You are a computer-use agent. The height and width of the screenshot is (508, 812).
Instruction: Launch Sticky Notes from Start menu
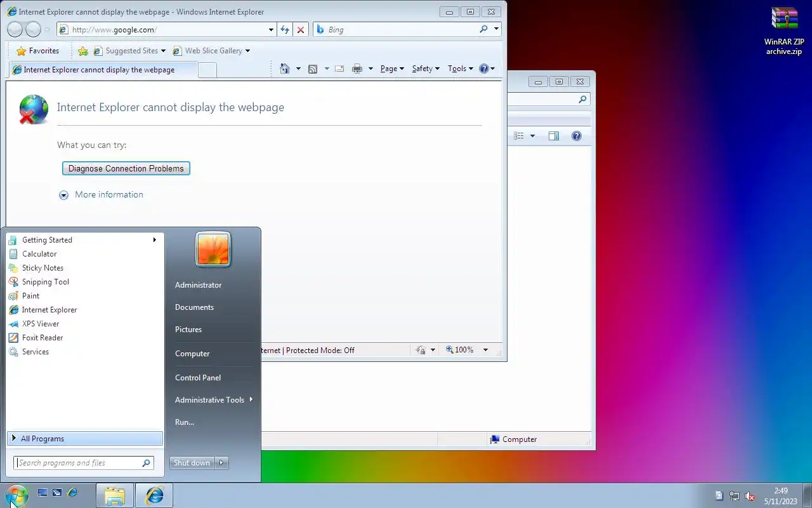[85, 268]
